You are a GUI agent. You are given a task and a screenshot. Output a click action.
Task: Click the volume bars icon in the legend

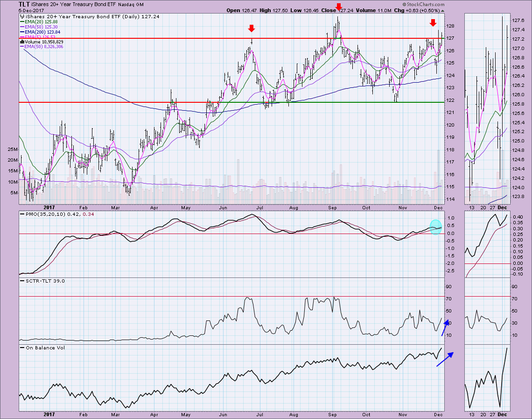pyautogui.click(x=22, y=42)
